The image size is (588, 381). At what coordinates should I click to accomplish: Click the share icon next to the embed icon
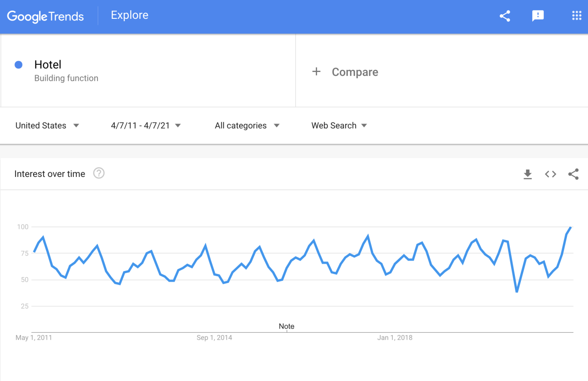click(573, 174)
